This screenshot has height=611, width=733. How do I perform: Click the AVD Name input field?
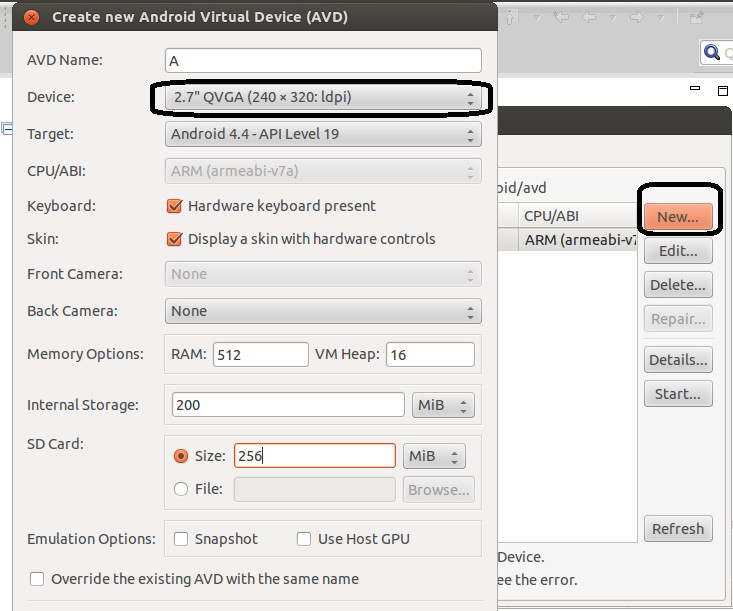click(x=323, y=61)
